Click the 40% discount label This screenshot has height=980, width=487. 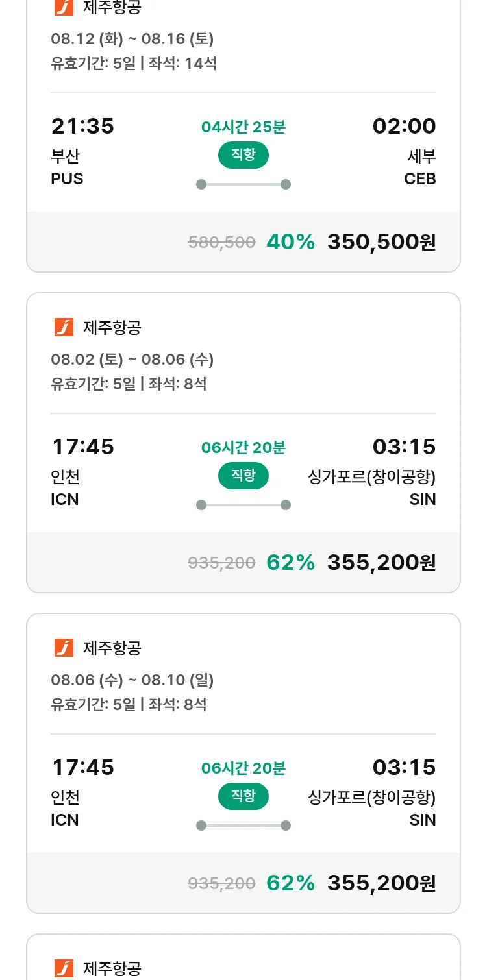click(x=290, y=242)
